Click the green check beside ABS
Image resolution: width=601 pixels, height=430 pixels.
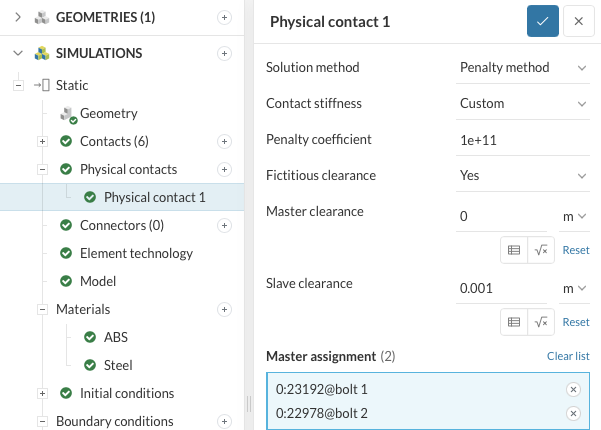tap(90, 337)
